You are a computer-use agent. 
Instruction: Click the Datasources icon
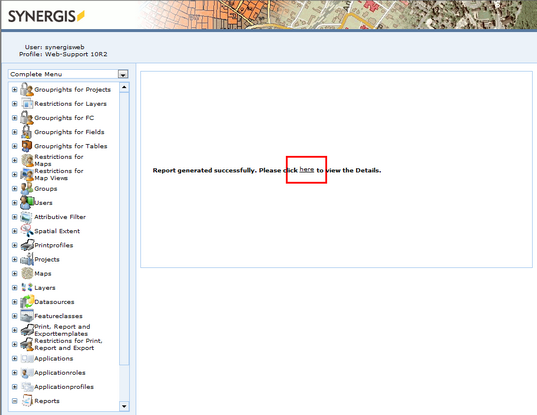pyautogui.click(x=27, y=302)
